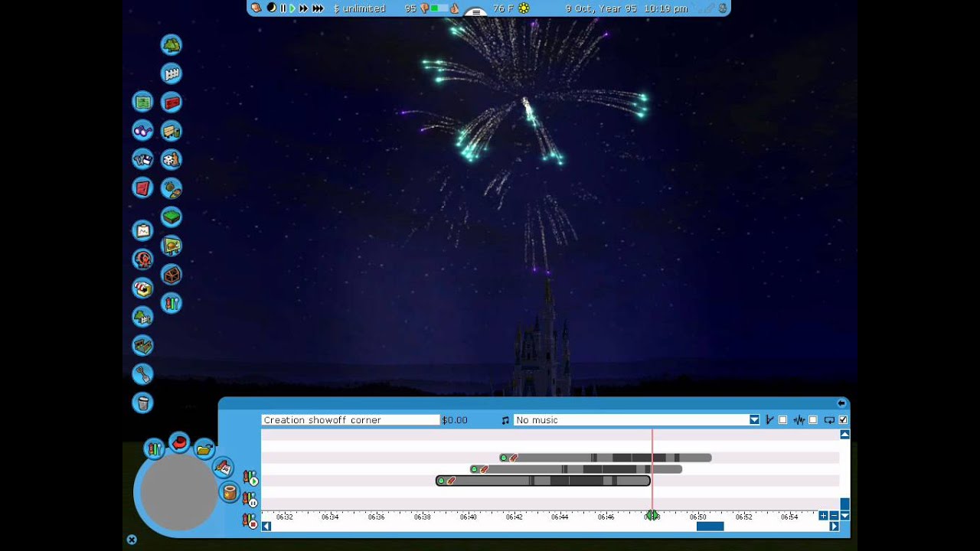
Task: Open the billboard sign icon
Action: [x=171, y=246]
